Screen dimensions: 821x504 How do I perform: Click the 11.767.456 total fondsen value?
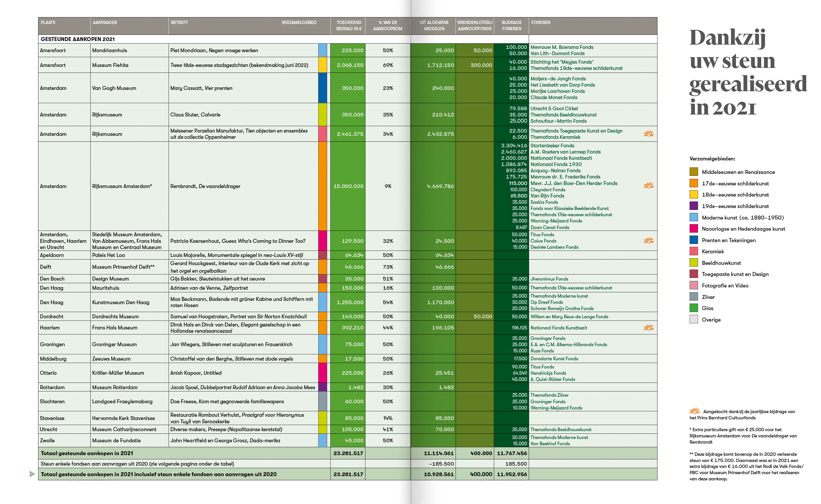click(x=512, y=453)
